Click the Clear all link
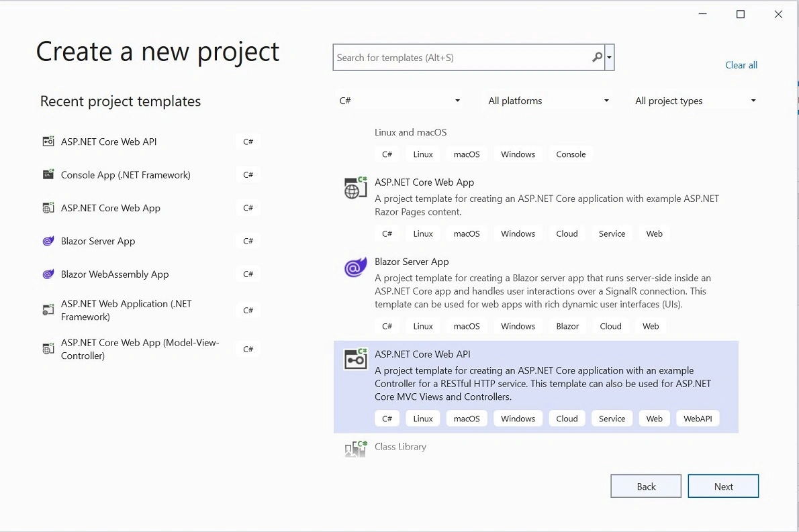 point(741,65)
